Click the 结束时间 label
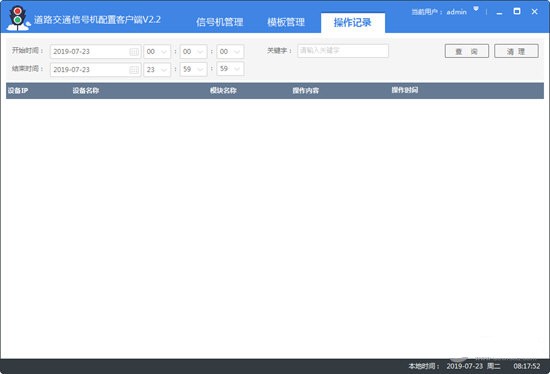 click(x=27, y=68)
